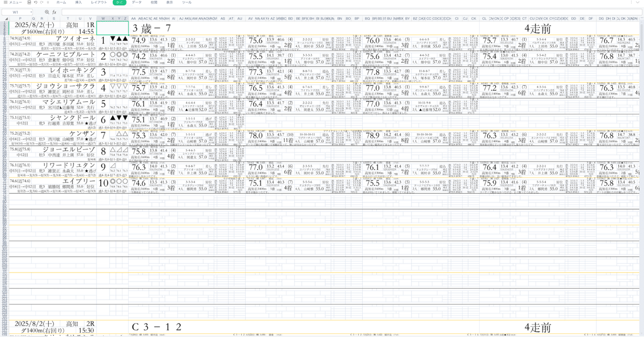This screenshot has width=644, height=337.
Task: Open the 挿入 ribbon tab
Action: tap(79, 3)
